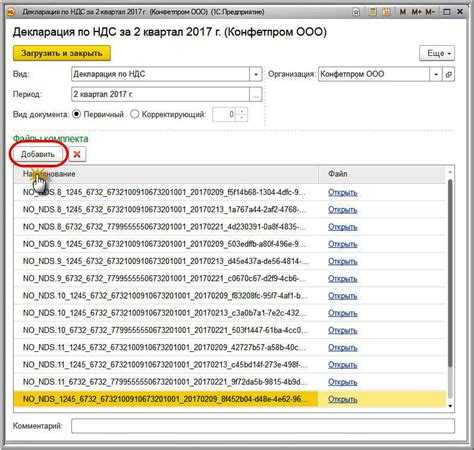474x450 pixels.
Task: Click the red X delete file icon
Action: point(77,154)
